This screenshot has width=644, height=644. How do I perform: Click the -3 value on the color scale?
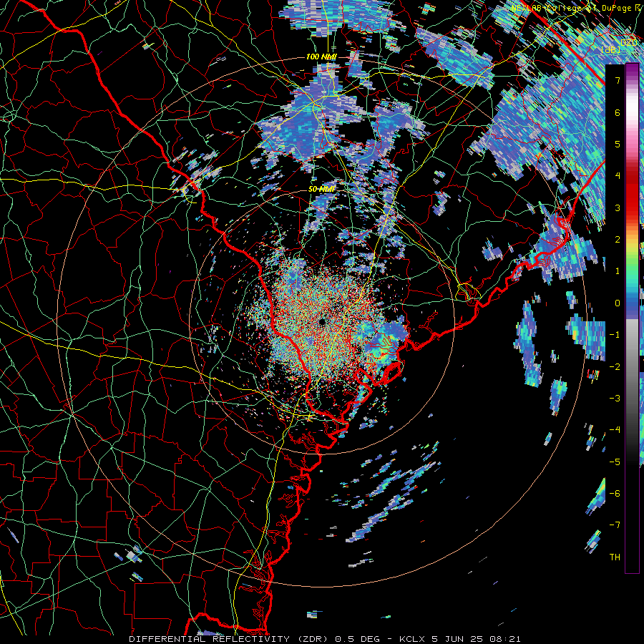point(615,398)
